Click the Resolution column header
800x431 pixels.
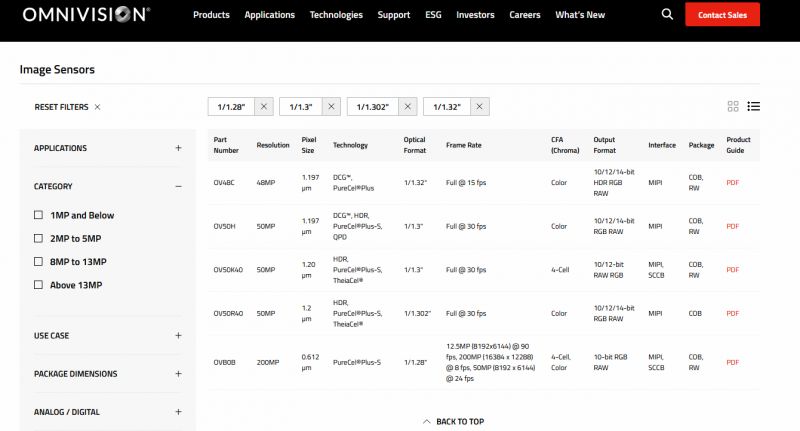273,145
